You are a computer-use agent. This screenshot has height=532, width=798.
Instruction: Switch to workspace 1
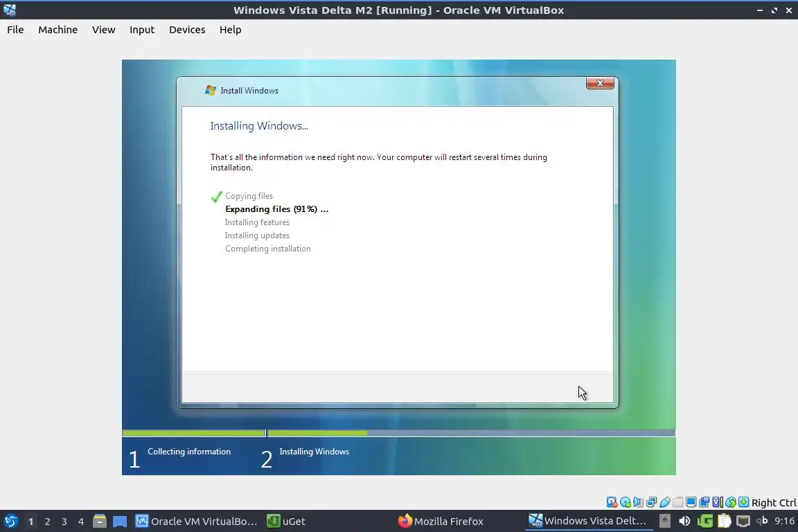pyautogui.click(x=31, y=522)
